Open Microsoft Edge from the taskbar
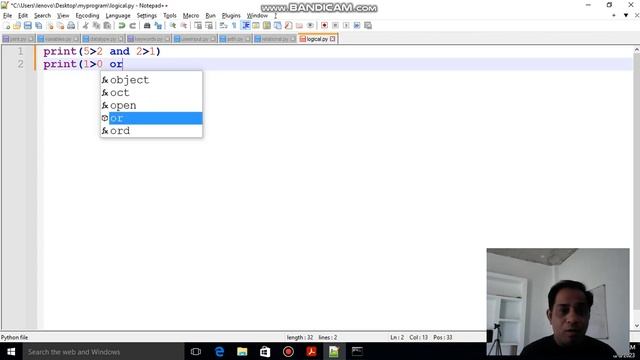Screen dimensions: 640x360 219,351
